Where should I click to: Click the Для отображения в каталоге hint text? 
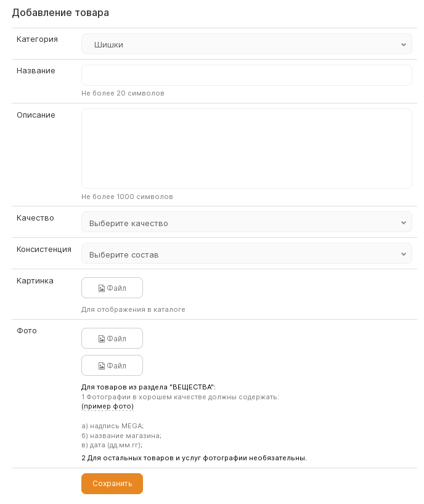pyautogui.click(x=133, y=310)
